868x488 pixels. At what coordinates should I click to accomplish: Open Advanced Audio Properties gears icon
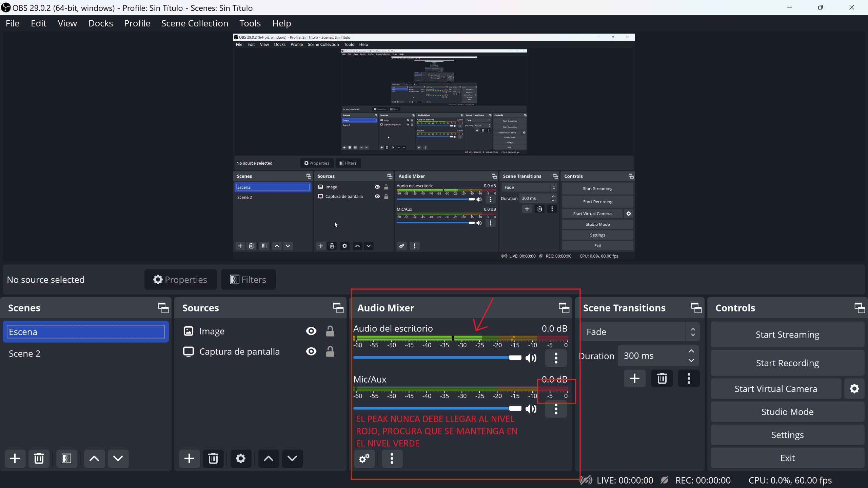364,459
